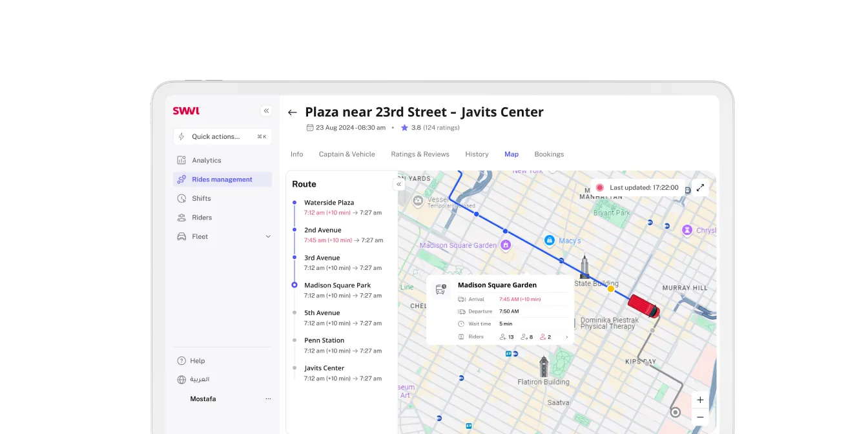Click the Flatiron Building landmark icon
868x434 pixels.
(544, 367)
